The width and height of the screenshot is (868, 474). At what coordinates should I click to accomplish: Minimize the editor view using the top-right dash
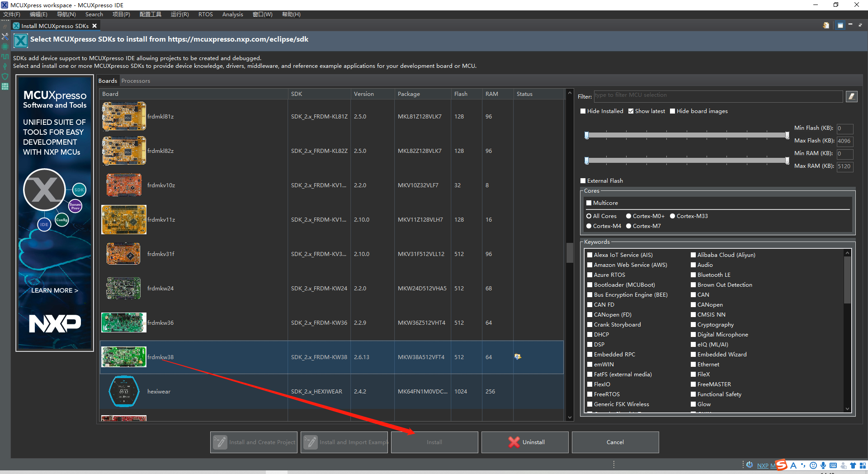point(850,25)
